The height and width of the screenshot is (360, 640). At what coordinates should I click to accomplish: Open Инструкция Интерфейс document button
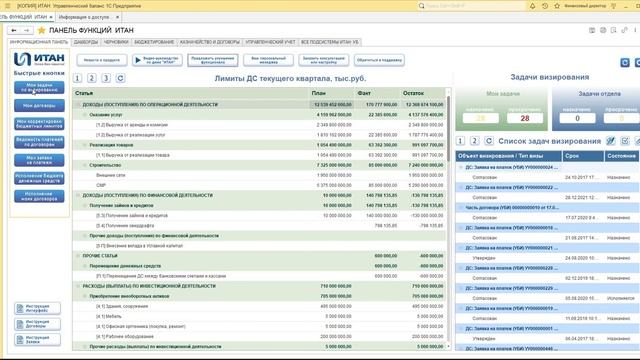pyautogui.click(x=38, y=308)
